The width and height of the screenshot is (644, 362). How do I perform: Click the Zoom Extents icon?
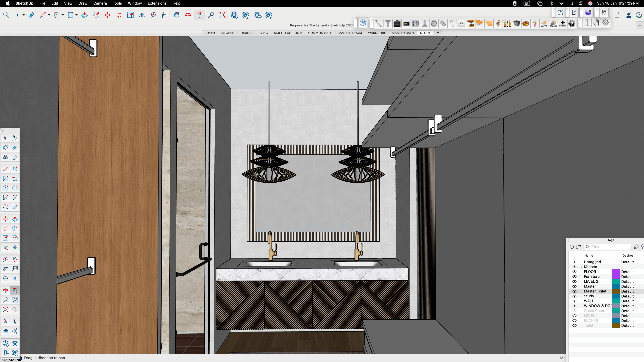(x=222, y=15)
